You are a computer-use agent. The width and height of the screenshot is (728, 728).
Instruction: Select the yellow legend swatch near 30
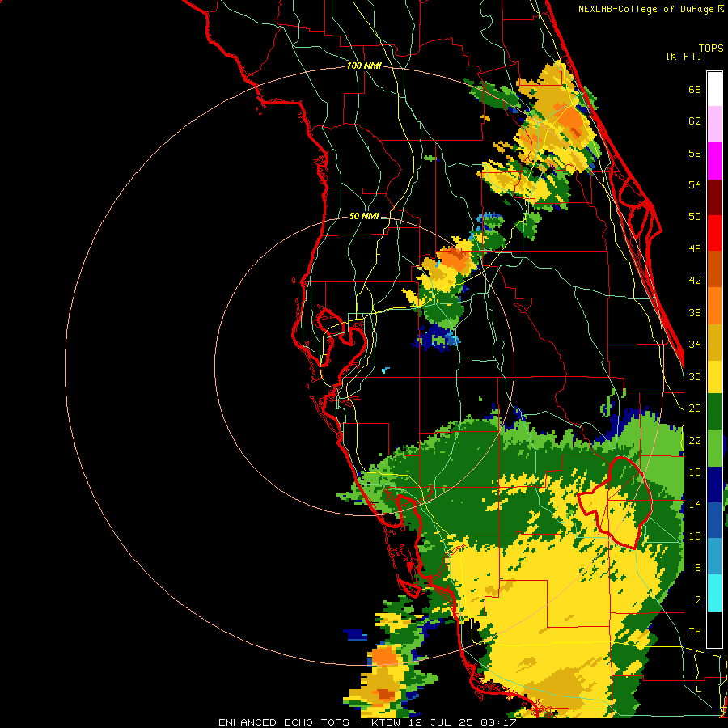click(x=714, y=377)
